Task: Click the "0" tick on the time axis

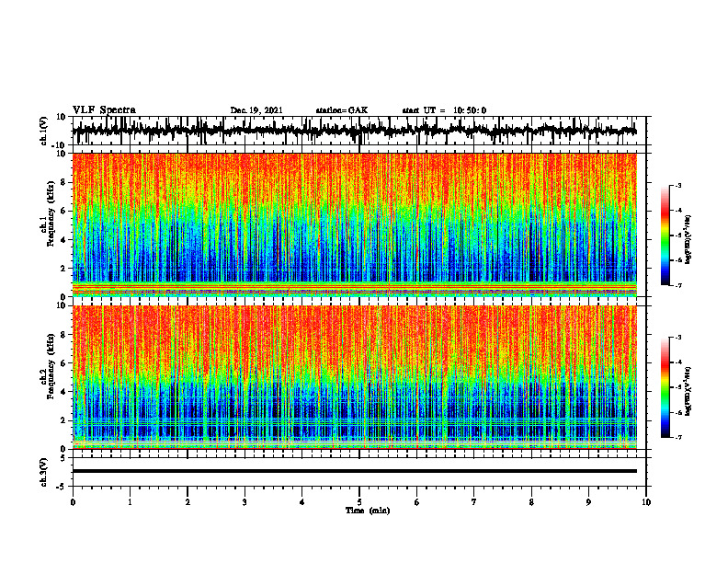Action: click(73, 502)
